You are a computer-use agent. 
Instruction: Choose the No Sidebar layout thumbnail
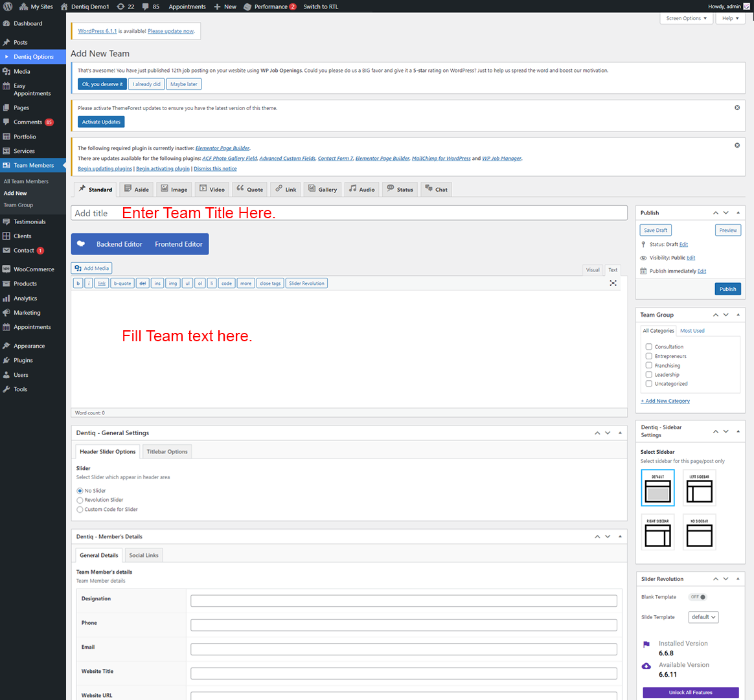pos(699,532)
